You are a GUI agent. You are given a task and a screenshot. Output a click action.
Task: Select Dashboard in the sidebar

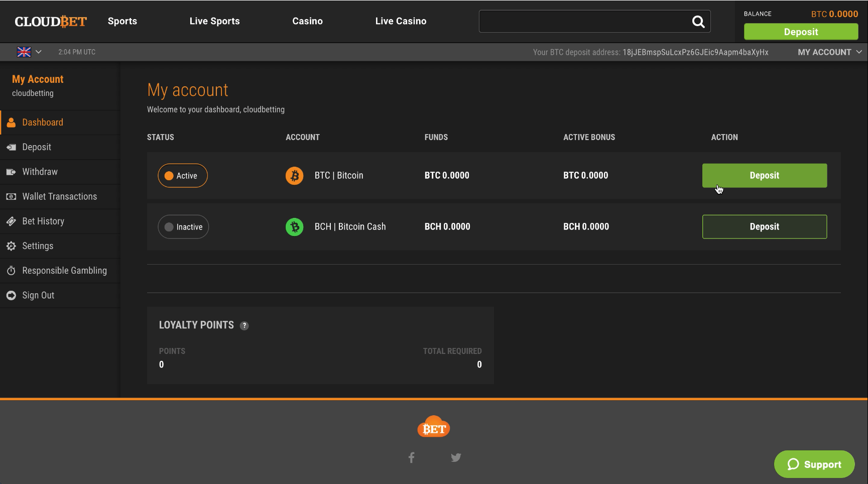tap(60, 123)
